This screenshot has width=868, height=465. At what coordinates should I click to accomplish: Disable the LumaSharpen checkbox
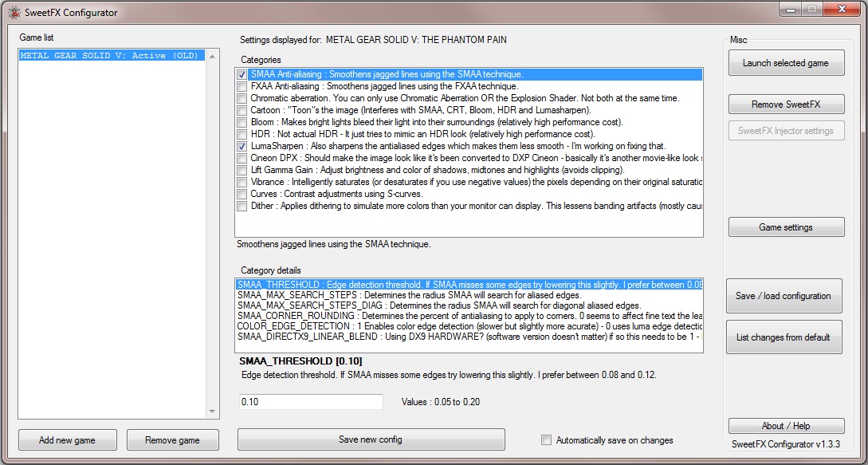242,146
